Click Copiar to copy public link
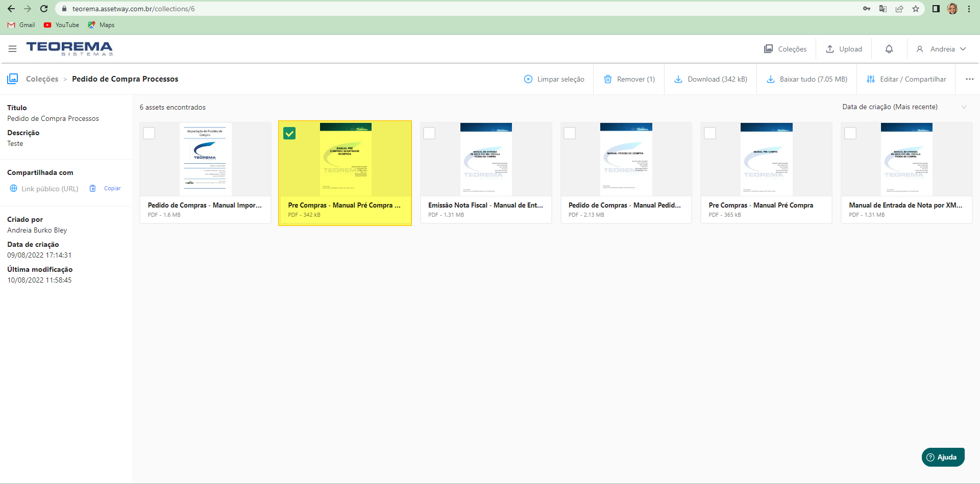 [x=112, y=188]
